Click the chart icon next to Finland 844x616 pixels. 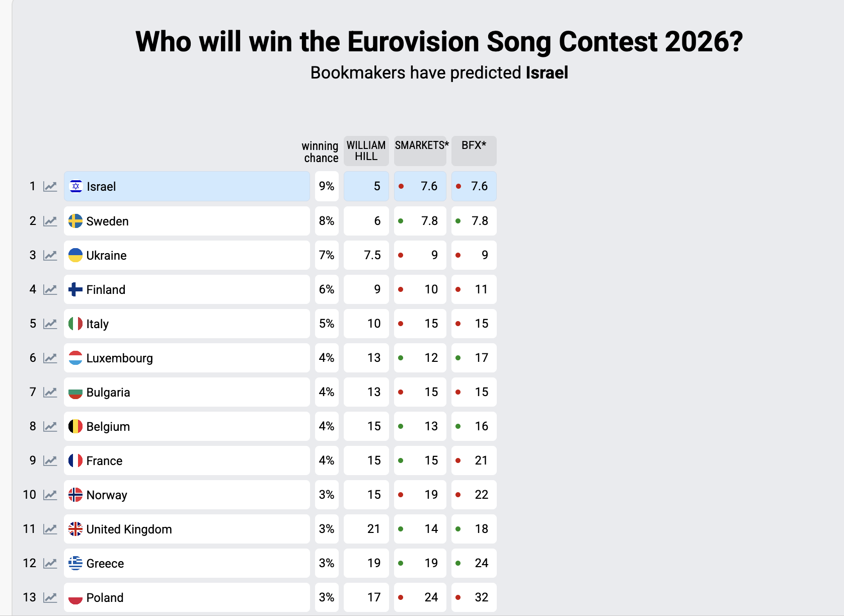[50, 289]
